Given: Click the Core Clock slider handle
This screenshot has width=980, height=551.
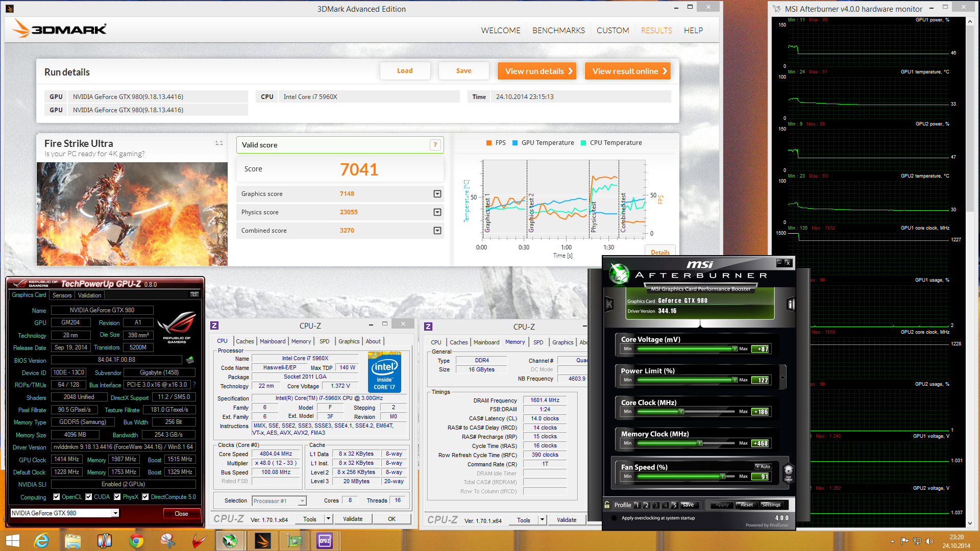Looking at the screenshot, I should (x=681, y=411).
